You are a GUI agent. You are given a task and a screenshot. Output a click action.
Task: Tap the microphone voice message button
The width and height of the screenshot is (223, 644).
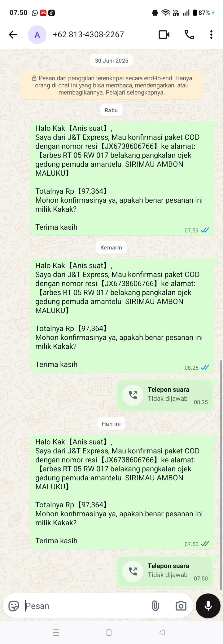coord(208,606)
